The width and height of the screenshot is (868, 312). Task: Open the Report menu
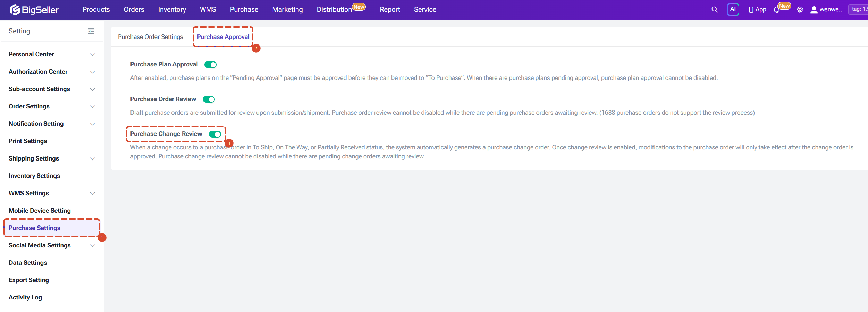coord(390,10)
